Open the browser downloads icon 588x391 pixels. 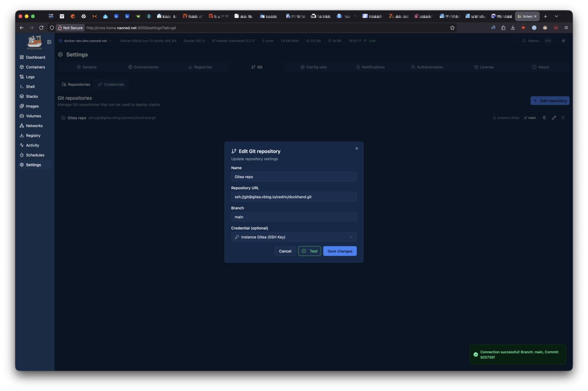point(513,28)
